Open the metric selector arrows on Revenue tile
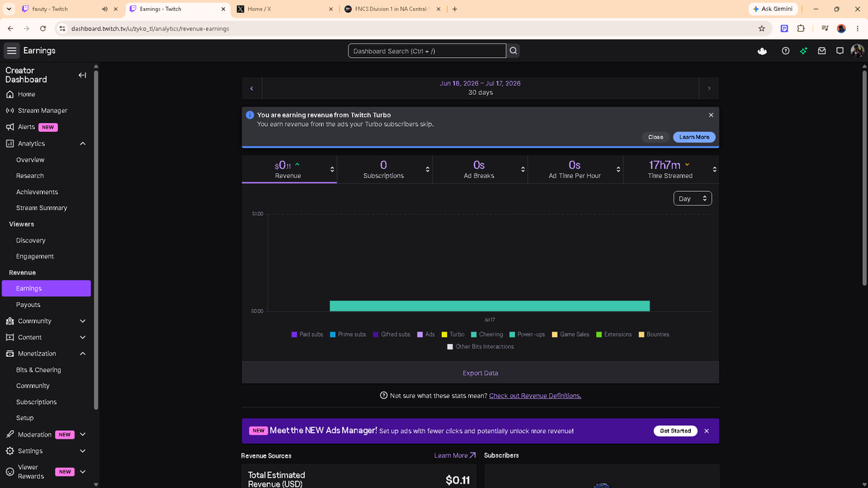Image resolution: width=868 pixels, height=488 pixels. pos(332,169)
